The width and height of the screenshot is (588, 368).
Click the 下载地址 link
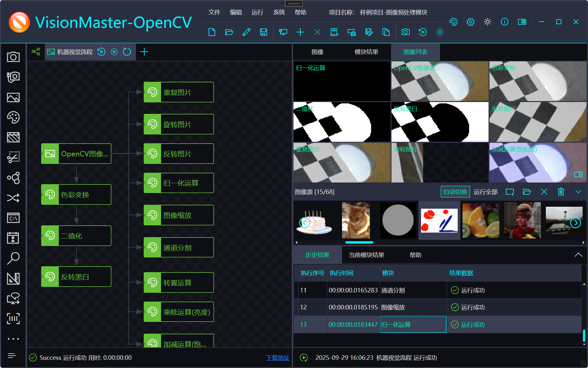(x=278, y=358)
